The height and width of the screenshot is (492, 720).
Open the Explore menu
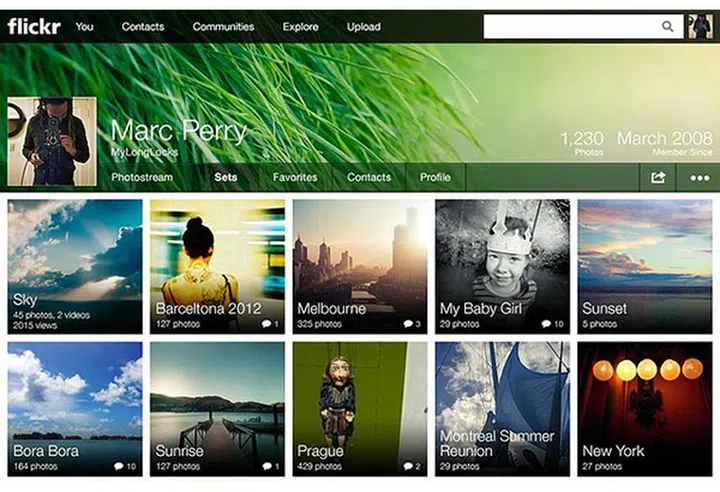coord(300,27)
